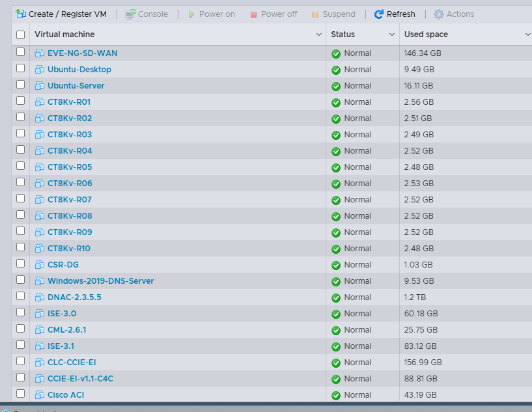This screenshot has height=412, width=532.
Task: Sort by the Status column header
Action: pos(343,34)
